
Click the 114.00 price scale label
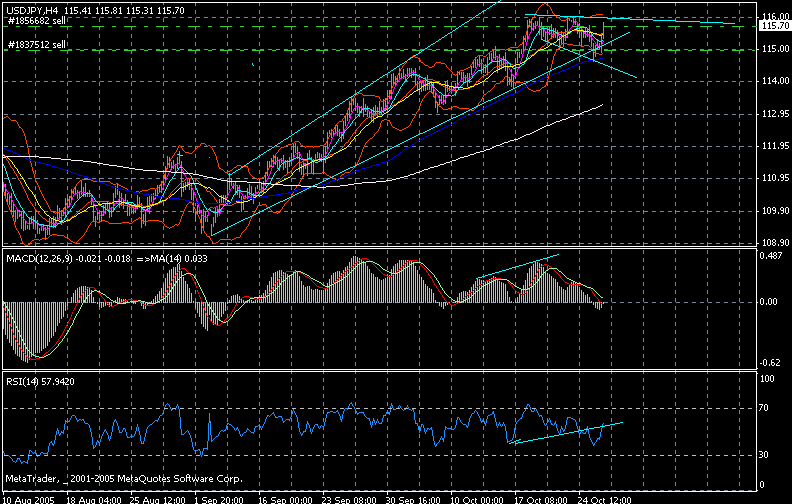(775, 80)
